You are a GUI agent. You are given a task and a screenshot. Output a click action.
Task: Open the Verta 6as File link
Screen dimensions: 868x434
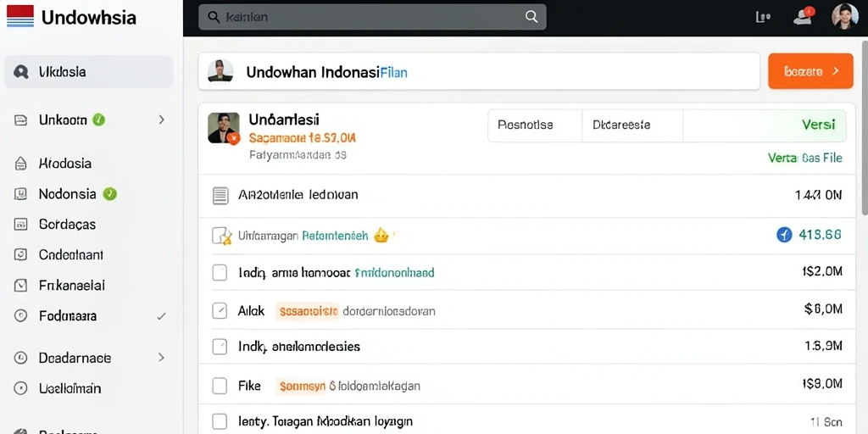(805, 158)
